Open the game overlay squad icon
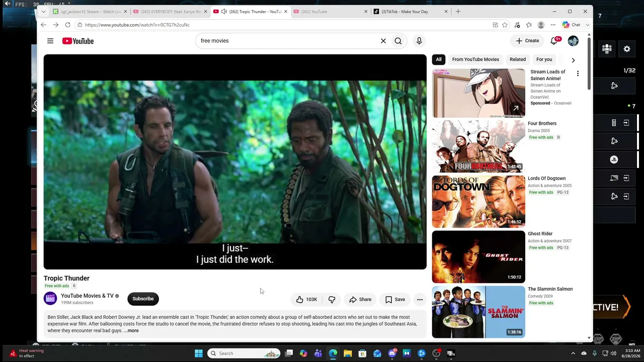 point(607,49)
